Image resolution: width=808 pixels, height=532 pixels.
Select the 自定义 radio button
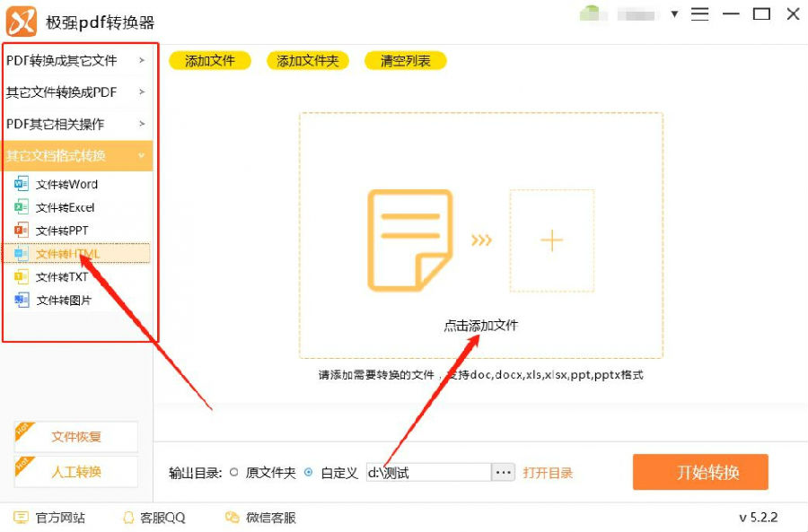(x=308, y=472)
